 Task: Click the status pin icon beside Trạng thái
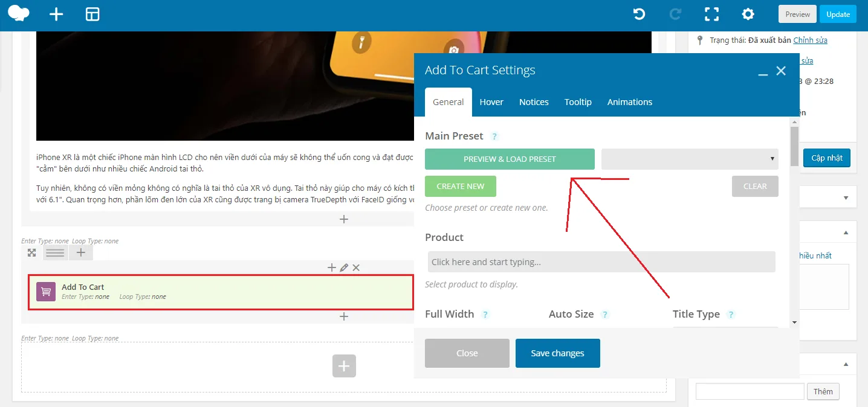(700, 40)
